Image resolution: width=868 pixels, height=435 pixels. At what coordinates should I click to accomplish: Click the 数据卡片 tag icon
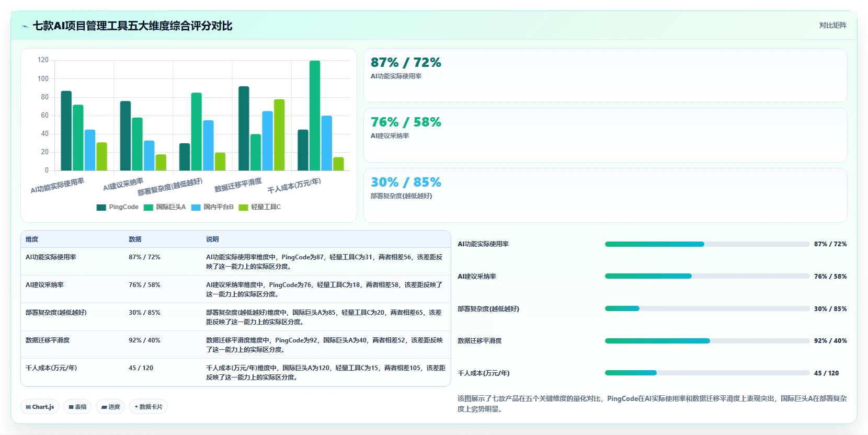[136, 407]
